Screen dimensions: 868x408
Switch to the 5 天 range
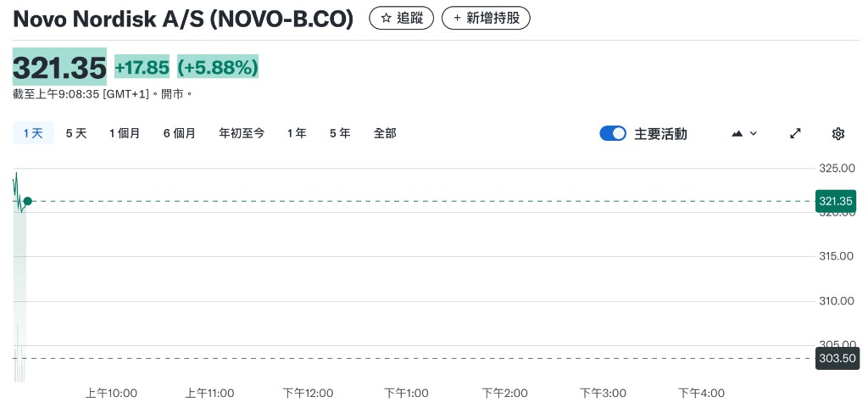coord(76,133)
